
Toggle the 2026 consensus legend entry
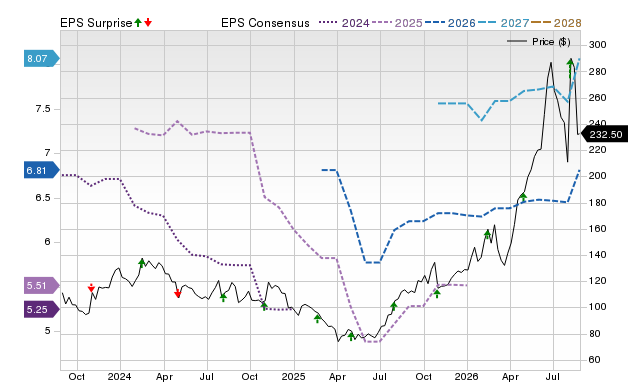pos(450,23)
